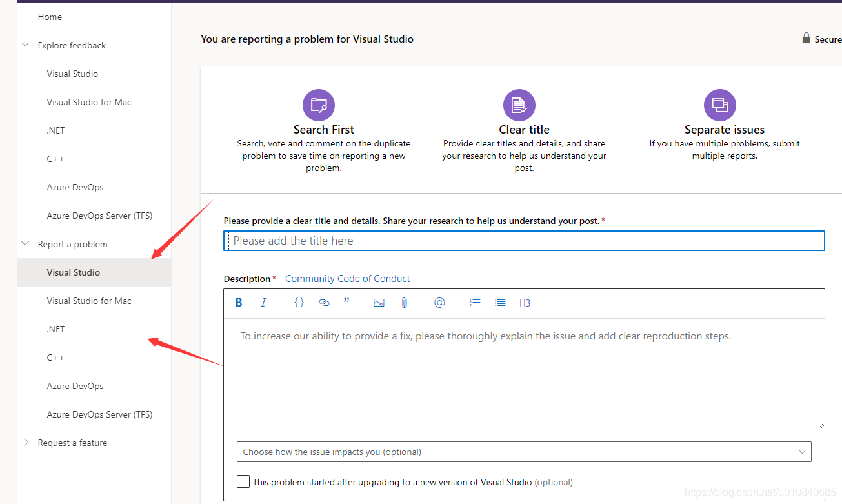This screenshot has height=504, width=842.
Task: Open Azure DevOps Server (TFS) under Explore feedback
Action: (99, 216)
